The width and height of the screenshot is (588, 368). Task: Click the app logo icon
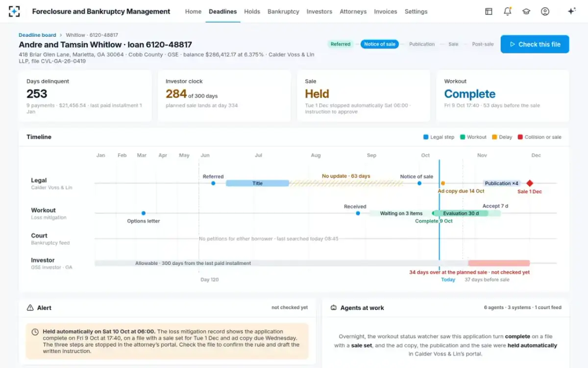[x=15, y=11]
